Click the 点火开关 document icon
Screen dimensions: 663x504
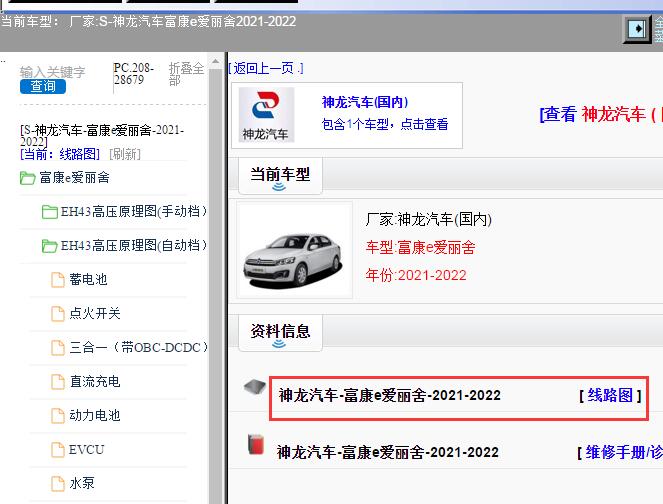pos(58,314)
